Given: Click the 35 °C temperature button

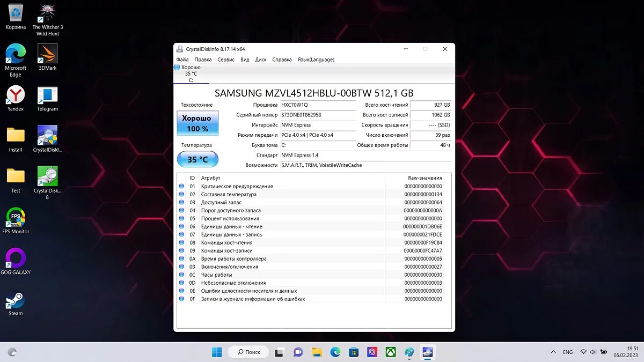Looking at the screenshot, I should tap(197, 159).
